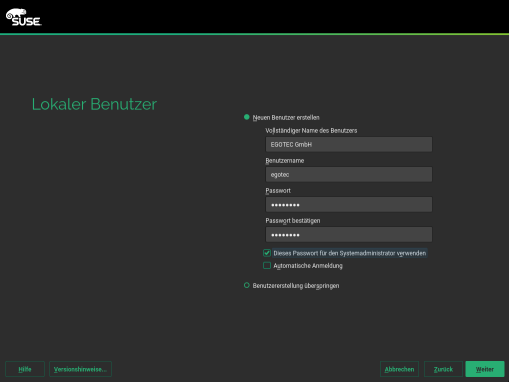The height and width of the screenshot is (382, 509).
Task: Click the 'Passwort' label text
Action: [278, 191]
